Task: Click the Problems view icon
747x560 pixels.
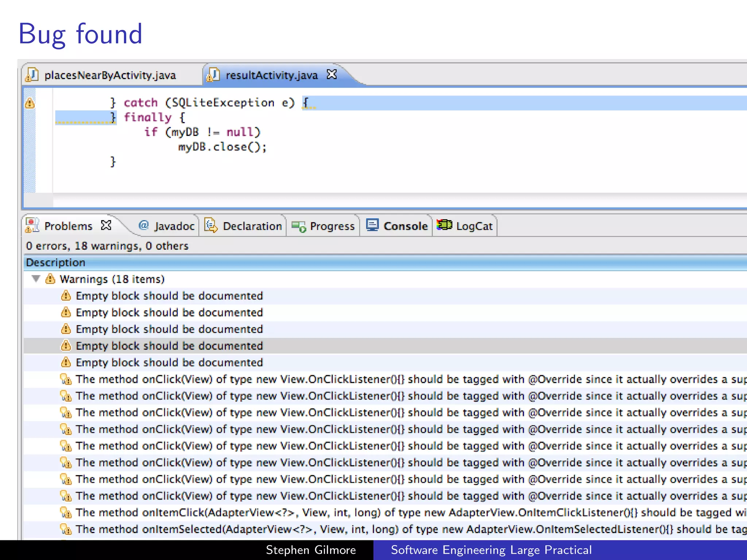Action: [x=32, y=225]
